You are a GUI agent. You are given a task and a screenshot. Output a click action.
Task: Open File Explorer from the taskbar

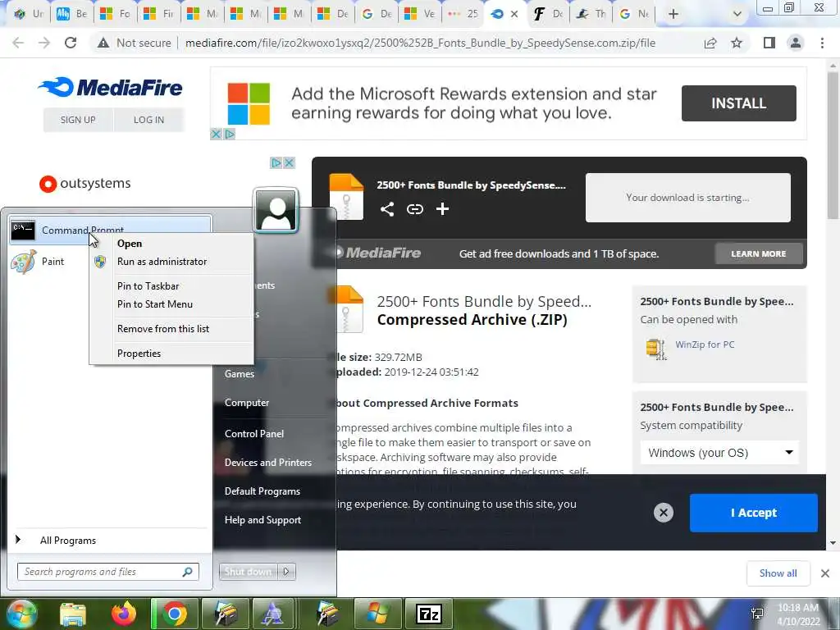pyautogui.click(x=73, y=614)
